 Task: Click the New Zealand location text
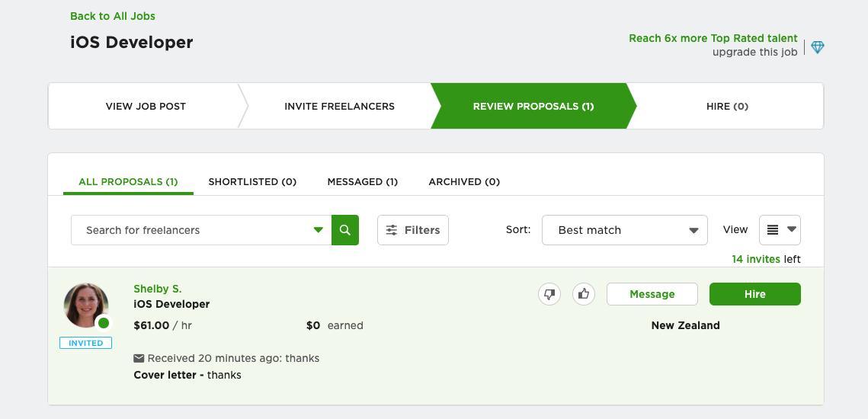(685, 325)
